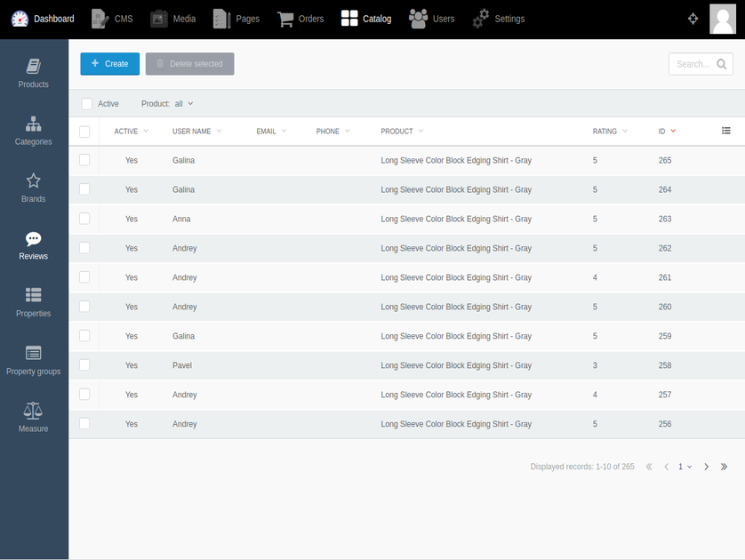The height and width of the screenshot is (560, 745).
Task: Go to Brands star icon
Action: [x=33, y=181]
